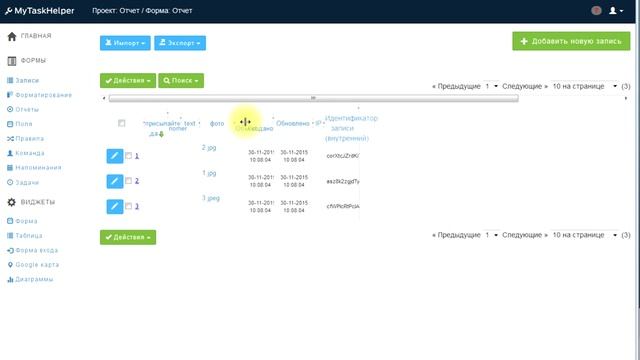Click bottom Следующие pagination link
Image resolution: width=640 pixels, height=360 pixels.
coord(525,235)
